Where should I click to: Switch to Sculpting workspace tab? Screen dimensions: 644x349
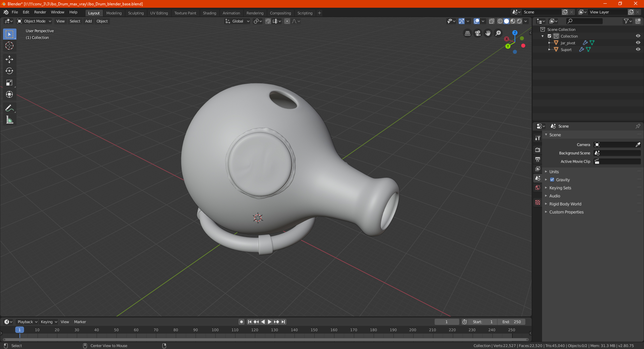point(136,13)
